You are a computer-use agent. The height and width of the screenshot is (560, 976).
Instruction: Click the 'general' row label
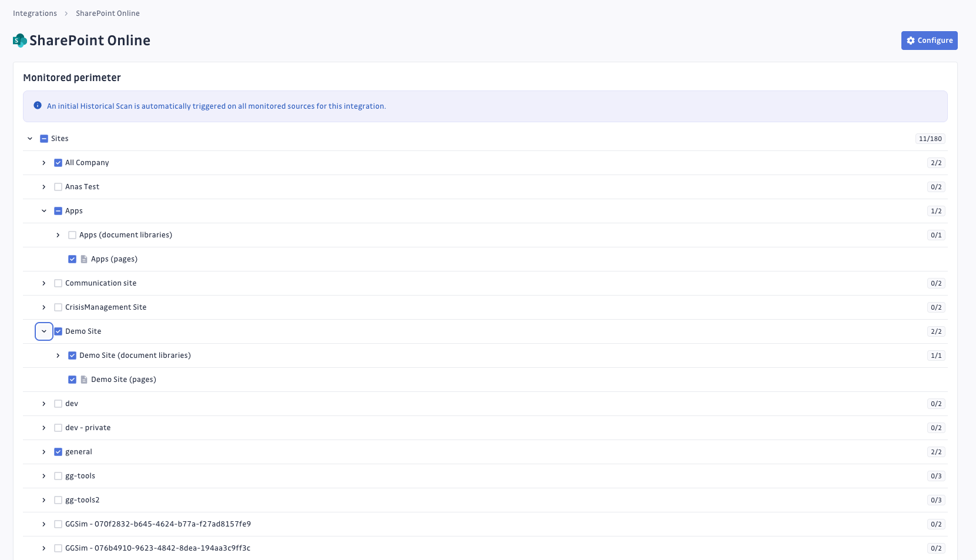79,452
